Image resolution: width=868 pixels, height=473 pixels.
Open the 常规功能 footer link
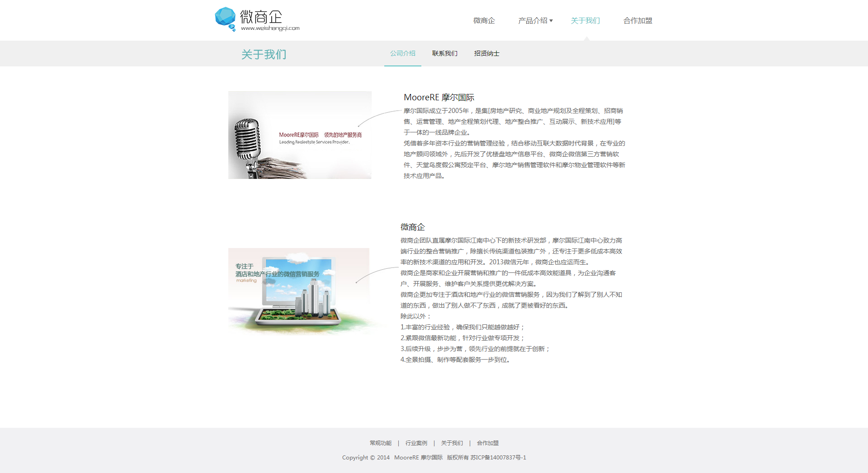tap(380, 443)
